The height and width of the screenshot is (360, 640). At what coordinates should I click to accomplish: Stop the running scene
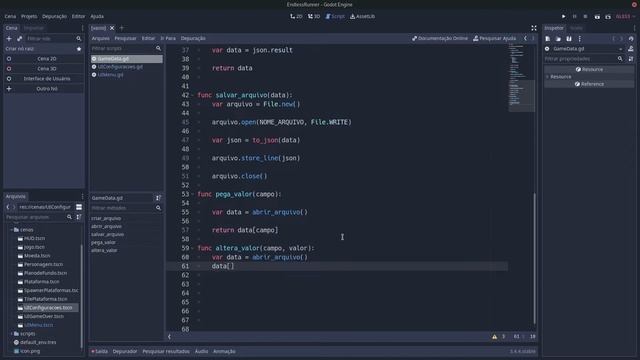(585, 16)
